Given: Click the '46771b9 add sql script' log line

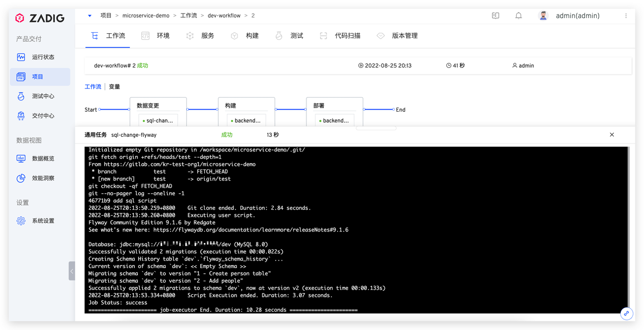Looking at the screenshot, I should point(122,201).
